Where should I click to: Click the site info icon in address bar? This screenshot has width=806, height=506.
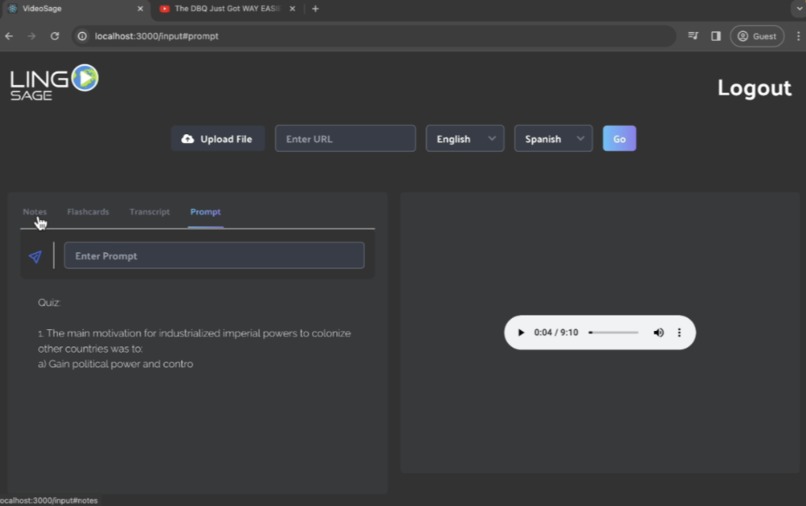click(x=82, y=36)
